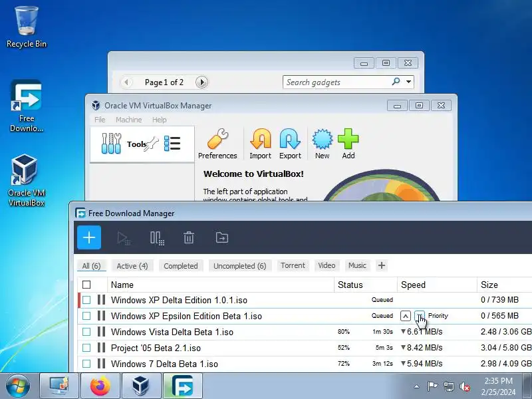The height and width of the screenshot is (399, 532).
Task: Click Export appliance icon in VirtualBox
Action: [x=290, y=144]
